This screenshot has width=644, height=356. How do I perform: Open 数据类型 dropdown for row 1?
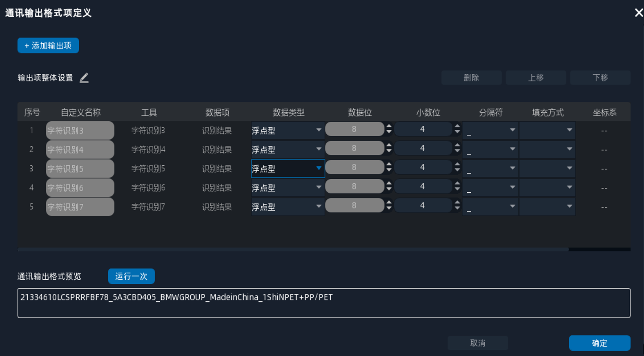(x=319, y=130)
